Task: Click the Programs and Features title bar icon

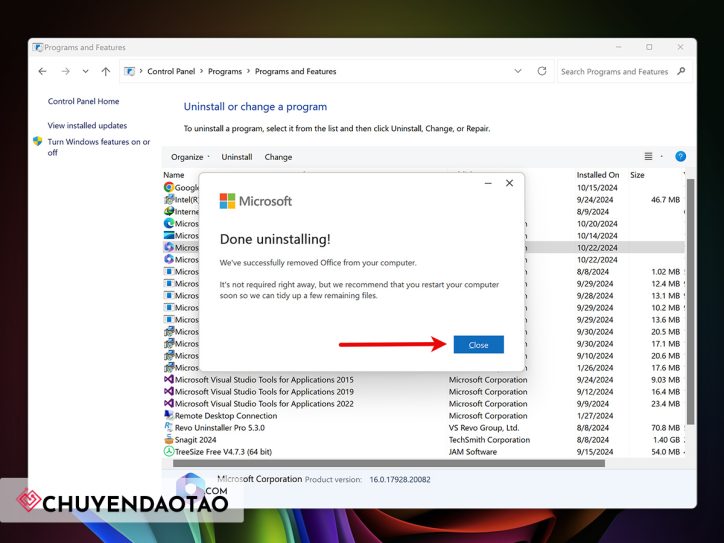Action: click(37, 47)
